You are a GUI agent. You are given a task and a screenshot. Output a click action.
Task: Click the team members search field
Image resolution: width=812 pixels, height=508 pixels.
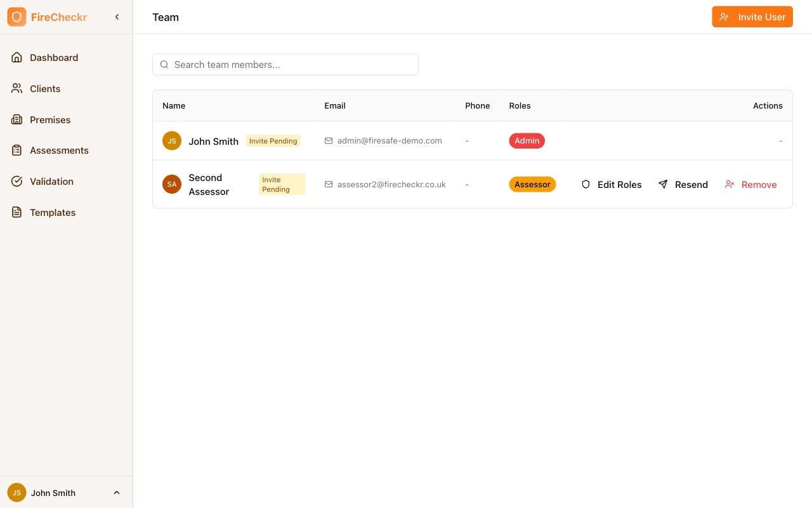[285, 64]
